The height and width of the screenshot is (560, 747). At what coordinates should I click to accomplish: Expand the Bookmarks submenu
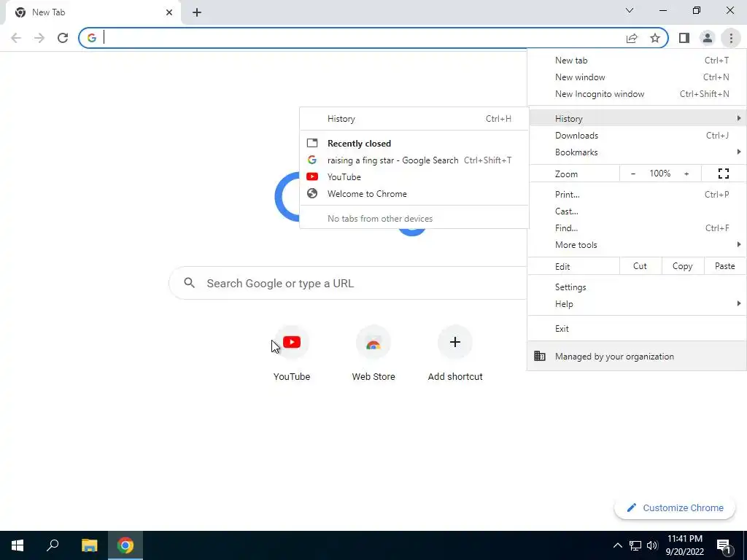click(x=637, y=152)
